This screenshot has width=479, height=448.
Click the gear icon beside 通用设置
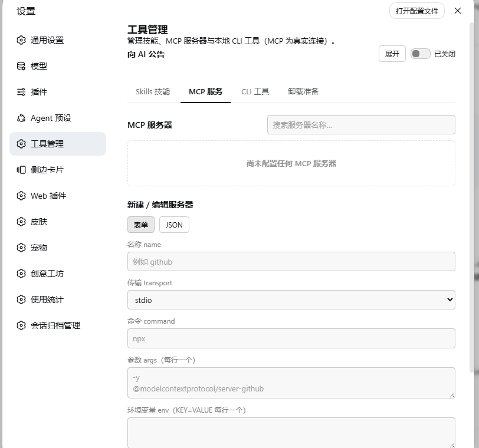coord(21,40)
